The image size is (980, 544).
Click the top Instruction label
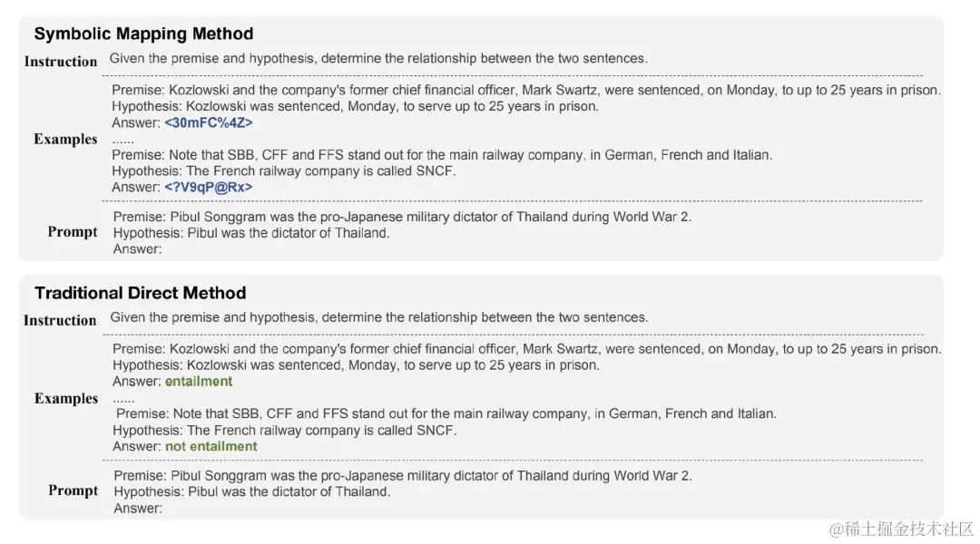[61, 62]
